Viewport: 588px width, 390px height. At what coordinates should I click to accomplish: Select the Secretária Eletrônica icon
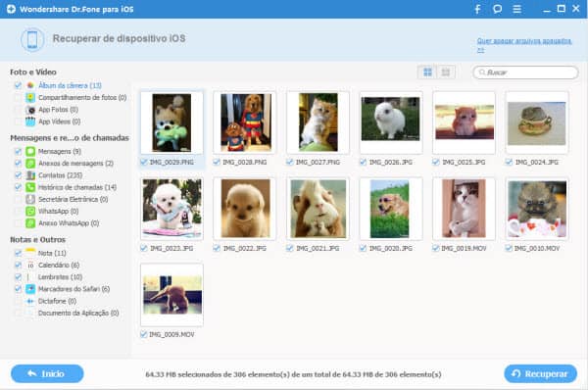pyautogui.click(x=30, y=199)
